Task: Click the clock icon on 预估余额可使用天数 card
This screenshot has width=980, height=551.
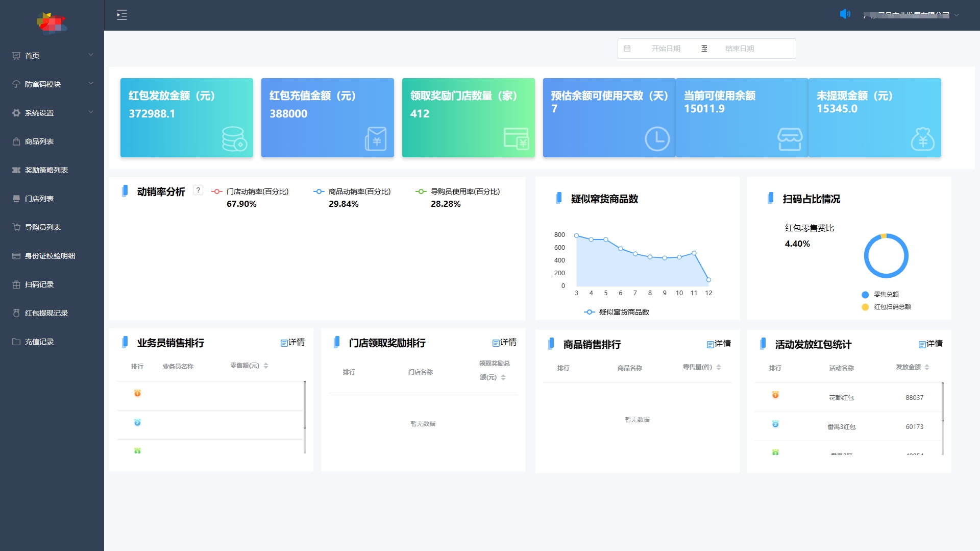Action: (657, 139)
